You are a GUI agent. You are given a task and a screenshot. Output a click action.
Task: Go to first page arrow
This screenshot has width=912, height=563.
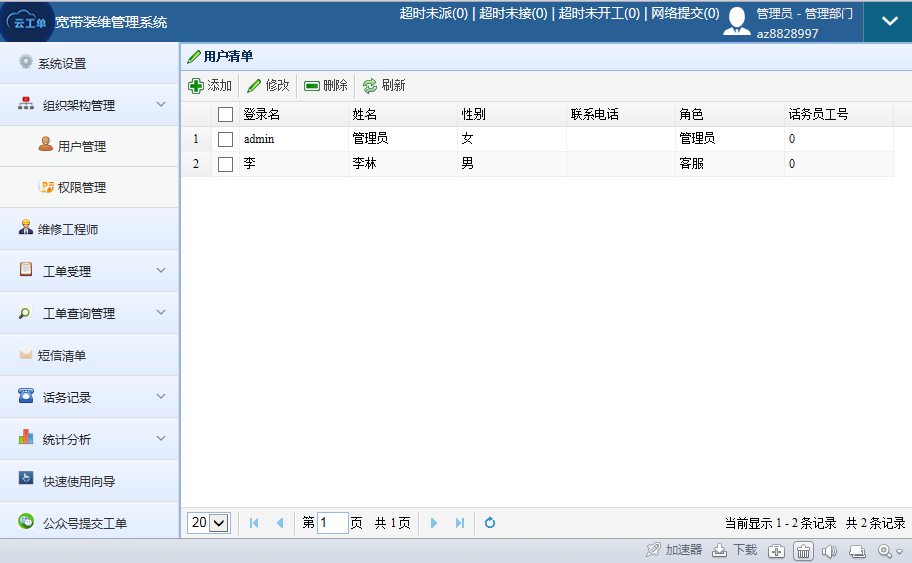(254, 523)
